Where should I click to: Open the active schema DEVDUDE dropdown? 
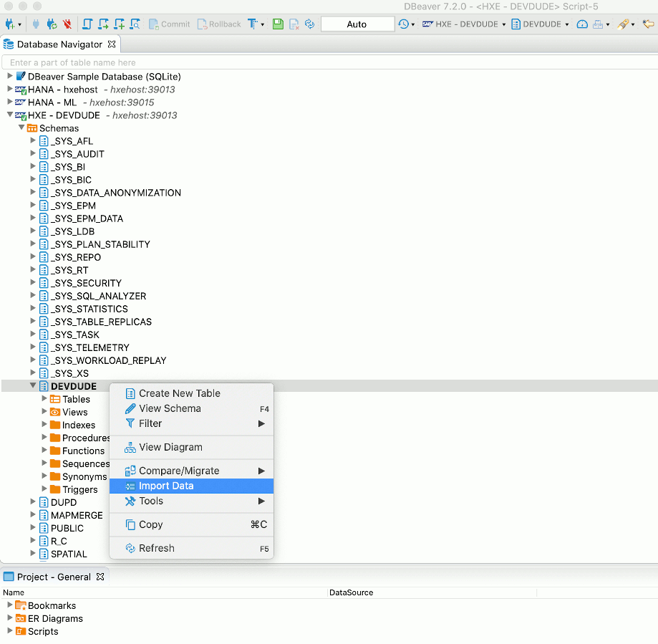pos(567,24)
